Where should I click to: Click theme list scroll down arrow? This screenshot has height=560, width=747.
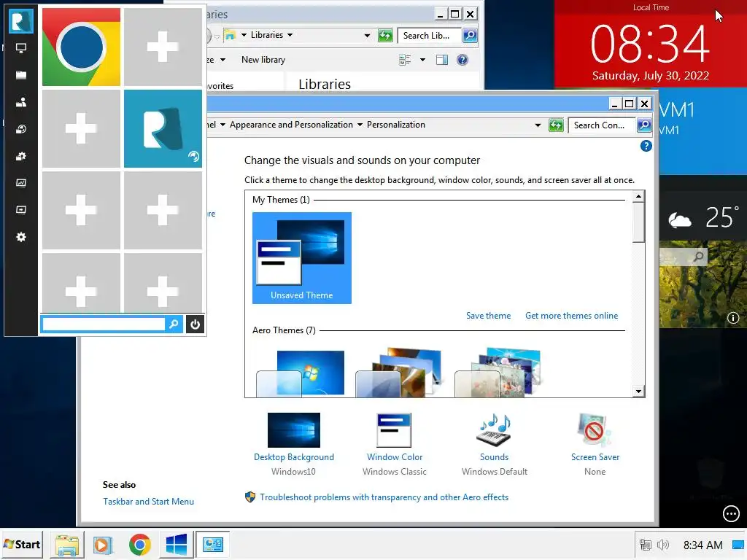click(x=639, y=392)
